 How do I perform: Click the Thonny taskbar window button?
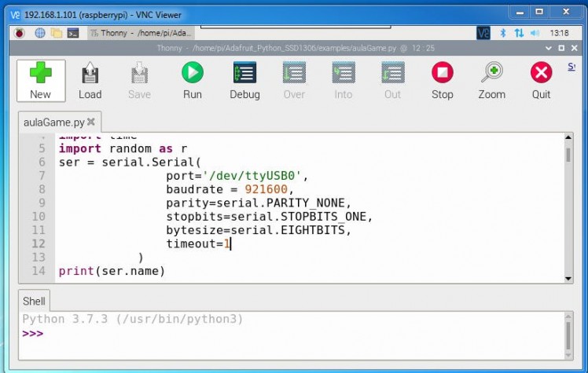141,33
